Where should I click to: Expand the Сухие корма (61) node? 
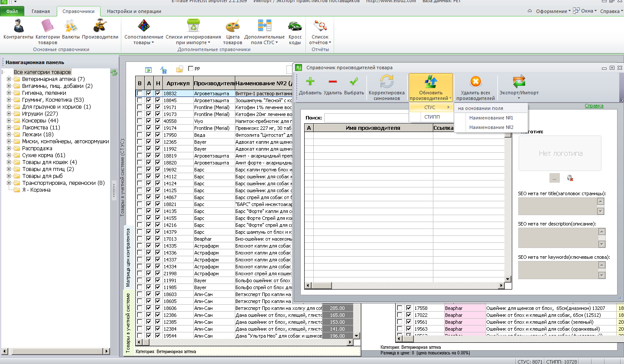(9, 155)
